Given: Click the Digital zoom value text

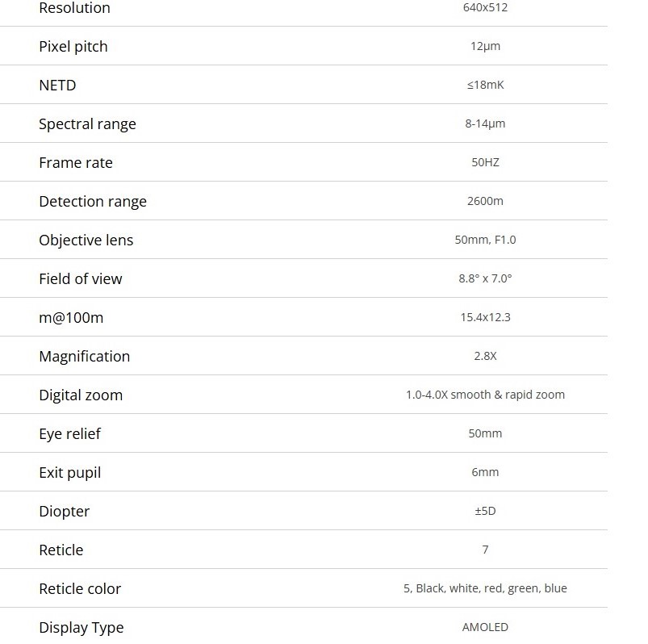Looking at the screenshot, I should [x=485, y=395].
